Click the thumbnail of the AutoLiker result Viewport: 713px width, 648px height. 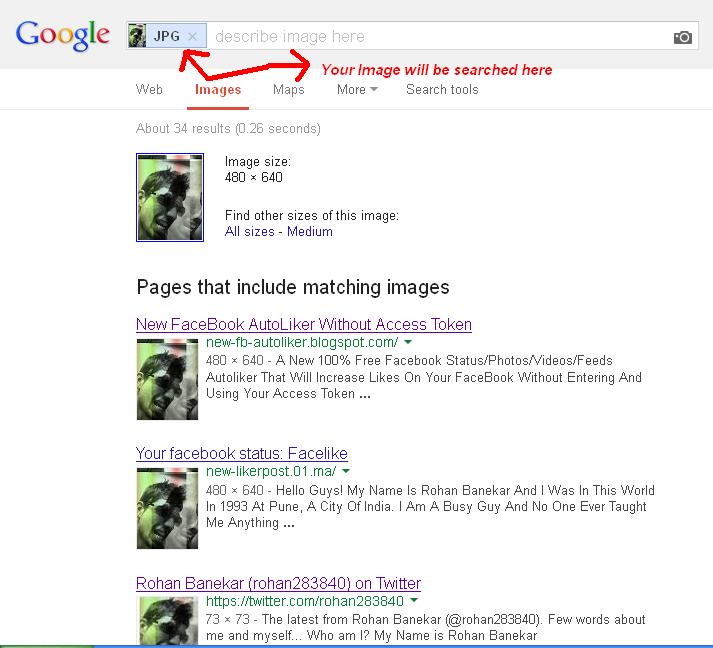pyautogui.click(x=167, y=379)
